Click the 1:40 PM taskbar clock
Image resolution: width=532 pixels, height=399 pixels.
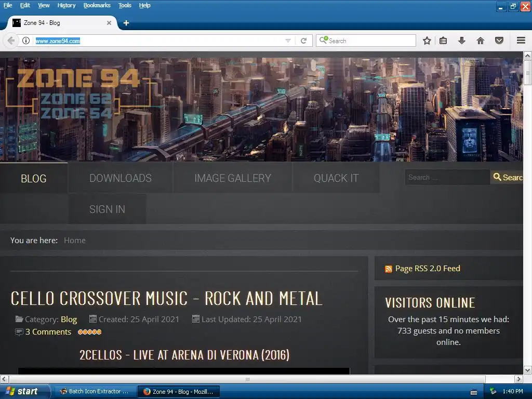[x=512, y=391]
